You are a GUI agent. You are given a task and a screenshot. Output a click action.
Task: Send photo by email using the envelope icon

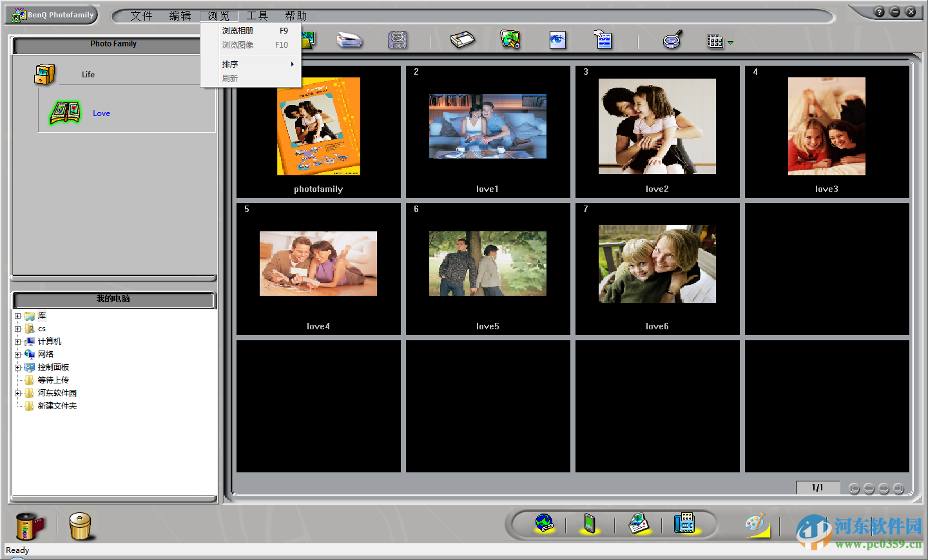coord(639,523)
